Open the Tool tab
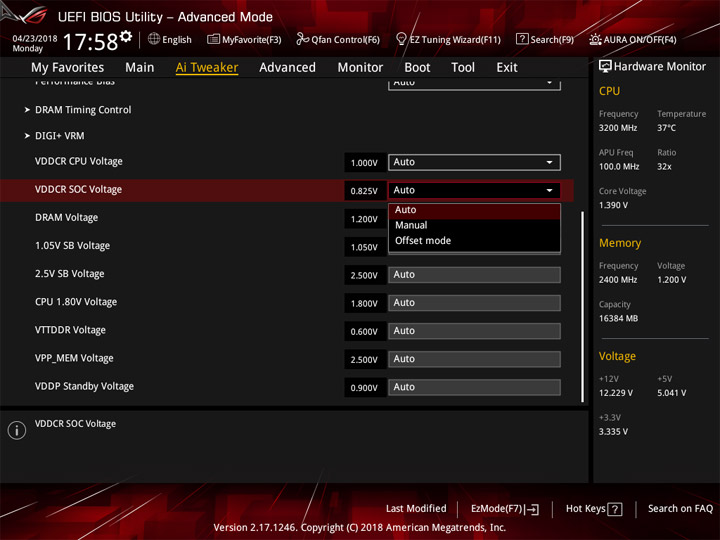This screenshot has height=540, width=720. click(463, 68)
